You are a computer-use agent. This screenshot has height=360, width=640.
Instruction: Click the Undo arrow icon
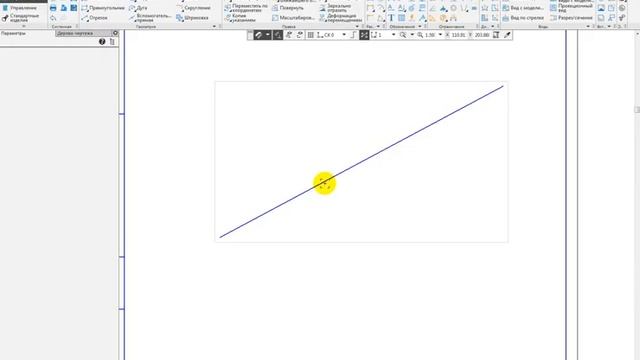[53, 18]
